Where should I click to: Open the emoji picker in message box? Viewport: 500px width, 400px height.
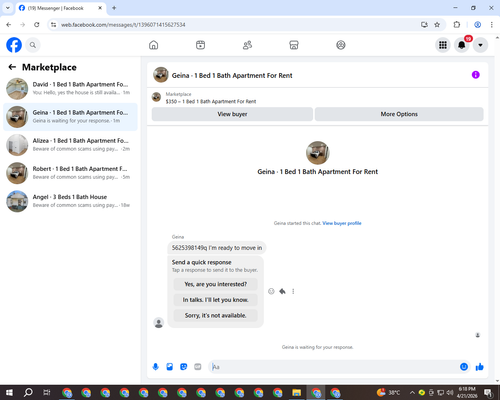click(464, 367)
